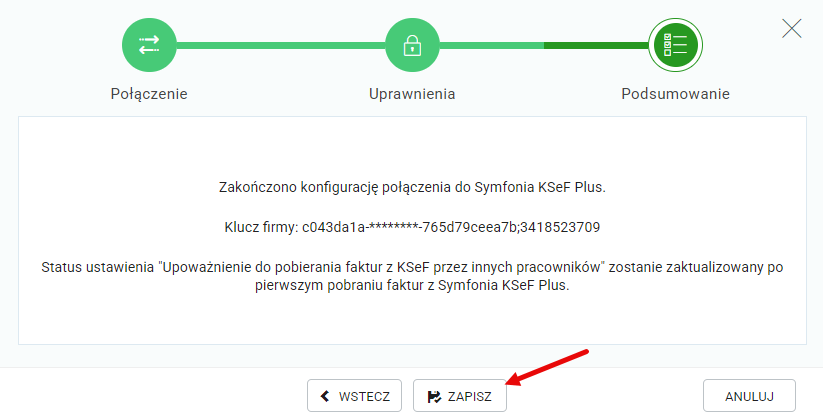Switch to the Uprawnienia step label

[x=411, y=94]
